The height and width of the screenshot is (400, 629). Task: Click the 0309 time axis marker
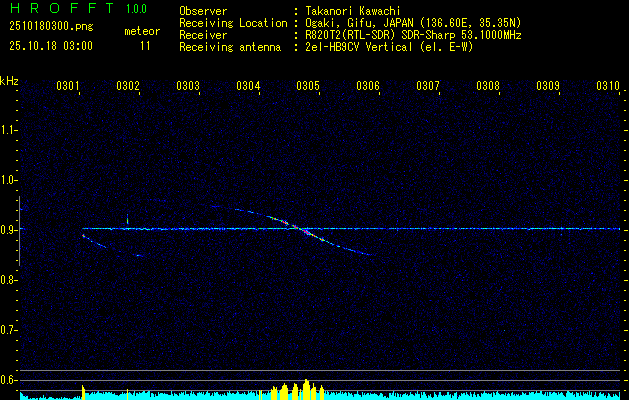548,85
